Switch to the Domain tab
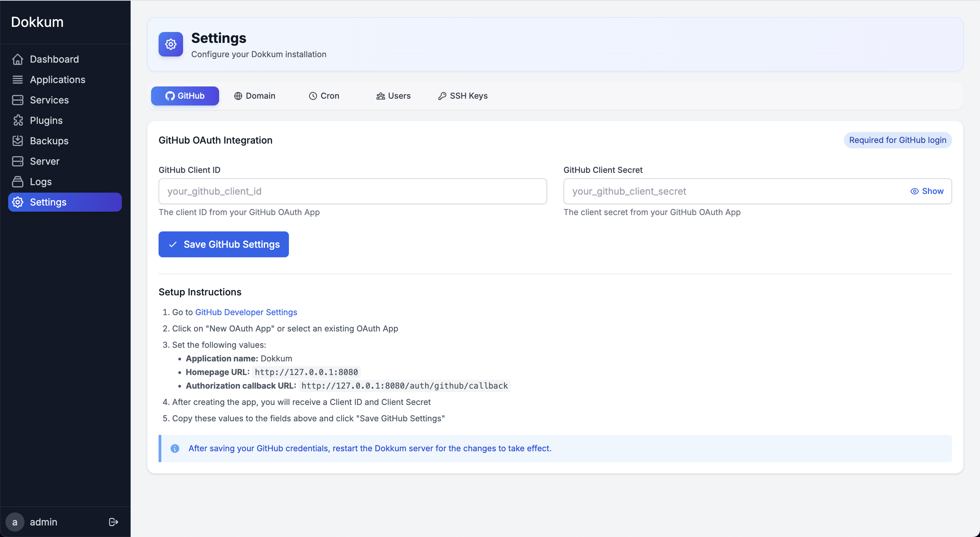980x537 pixels. [x=255, y=96]
